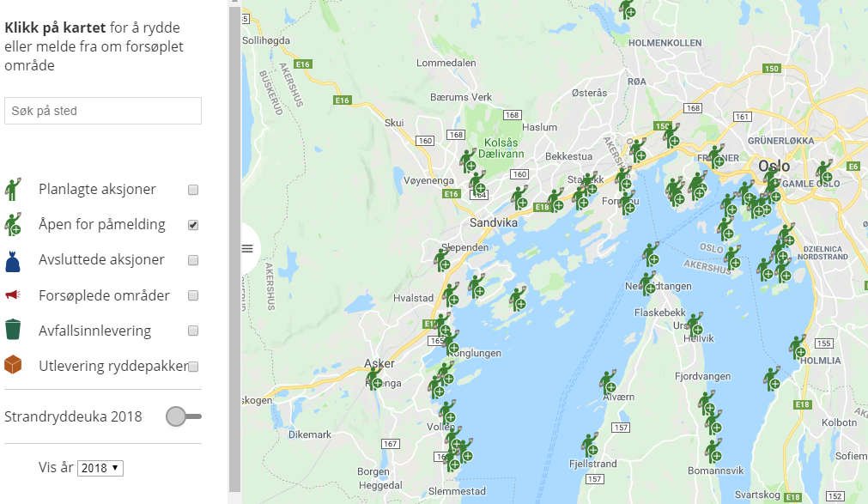This screenshot has height=504, width=868.
Task: Click the Forsøplede områder label text
Action: (x=104, y=295)
